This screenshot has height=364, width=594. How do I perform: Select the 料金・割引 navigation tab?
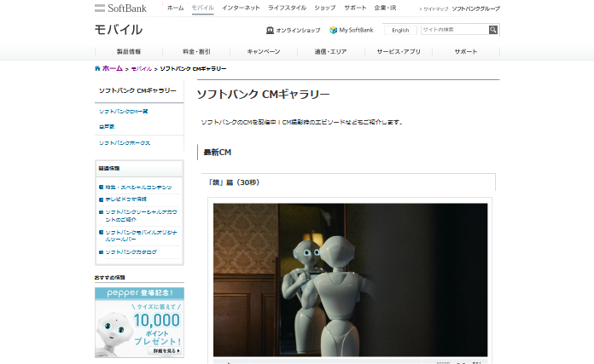click(196, 51)
